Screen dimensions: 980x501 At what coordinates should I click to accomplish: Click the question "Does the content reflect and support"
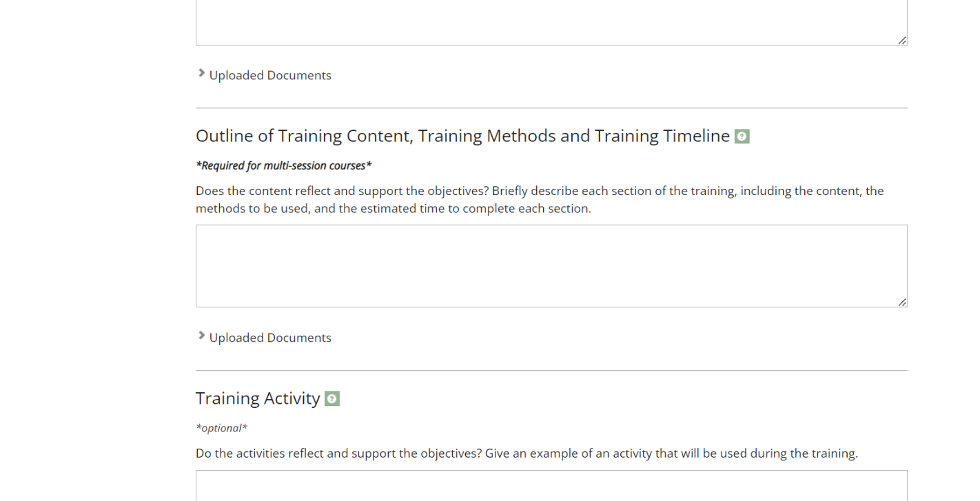click(342, 191)
